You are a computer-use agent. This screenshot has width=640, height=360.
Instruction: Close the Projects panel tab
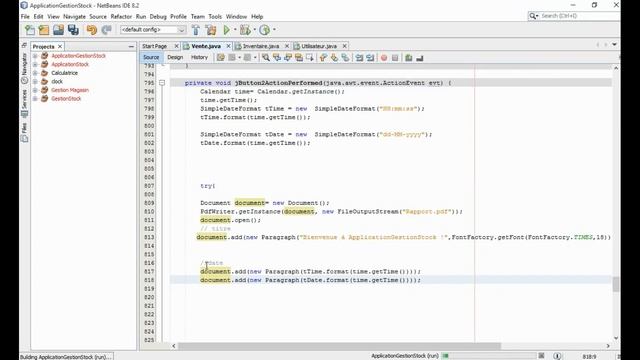[x=60, y=47]
